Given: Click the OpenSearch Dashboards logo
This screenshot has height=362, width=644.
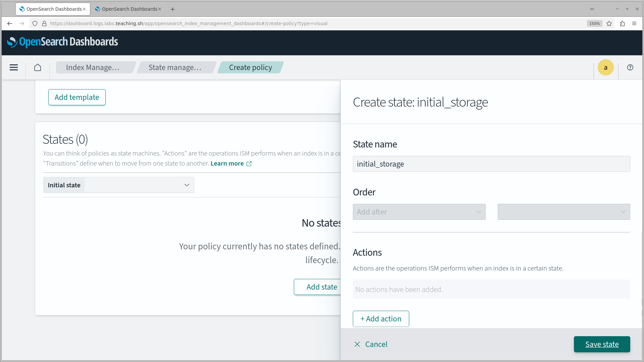Looking at the screenshot, I should pyautogui.click(x=62, y=42).
